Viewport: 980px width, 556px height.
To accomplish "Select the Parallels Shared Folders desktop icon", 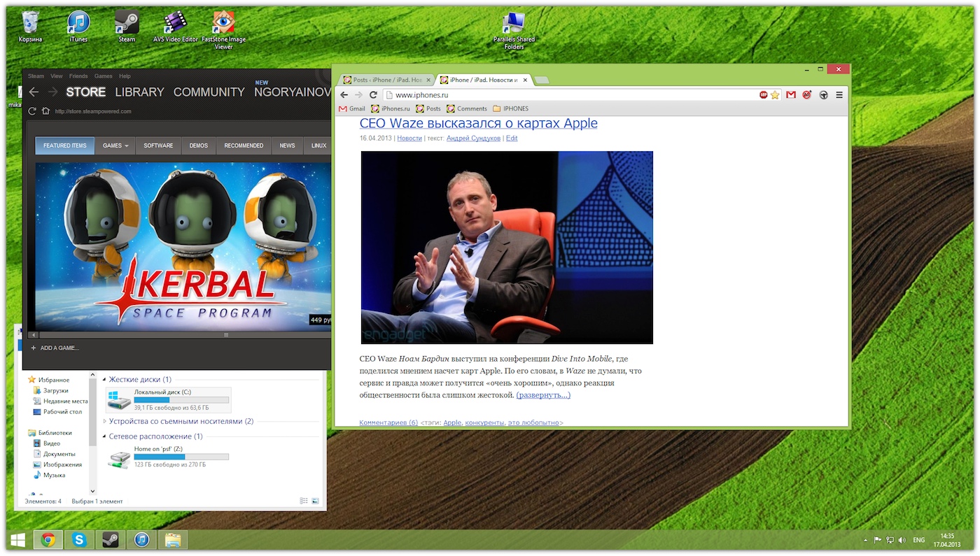I will point(514,31).
